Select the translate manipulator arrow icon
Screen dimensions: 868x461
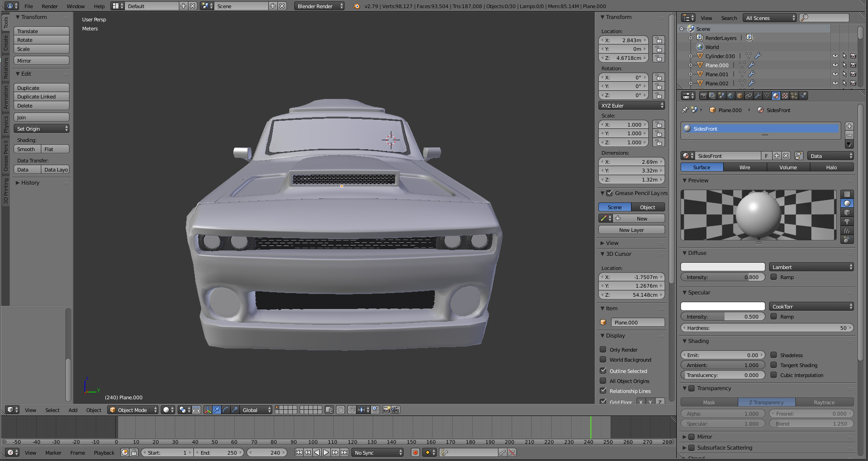217,410
